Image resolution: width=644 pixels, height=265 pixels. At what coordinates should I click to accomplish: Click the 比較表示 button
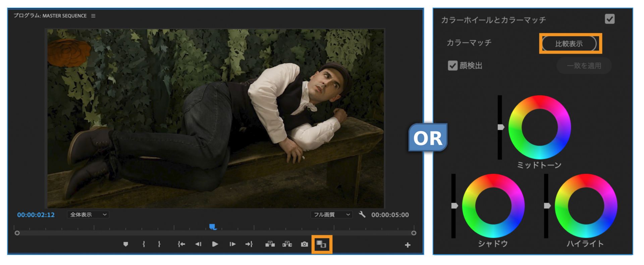pyautogui.click(x=569, y=44)
